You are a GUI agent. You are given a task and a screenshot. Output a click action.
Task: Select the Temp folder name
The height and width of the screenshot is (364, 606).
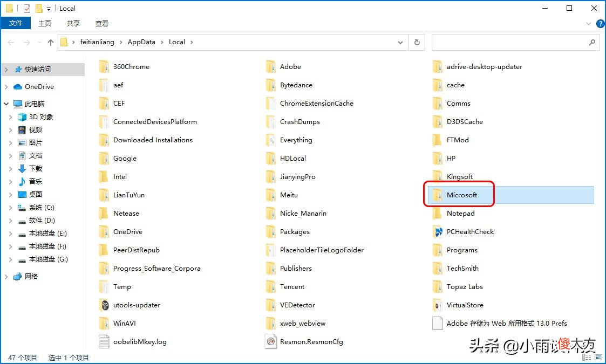(x=122, y=287)
